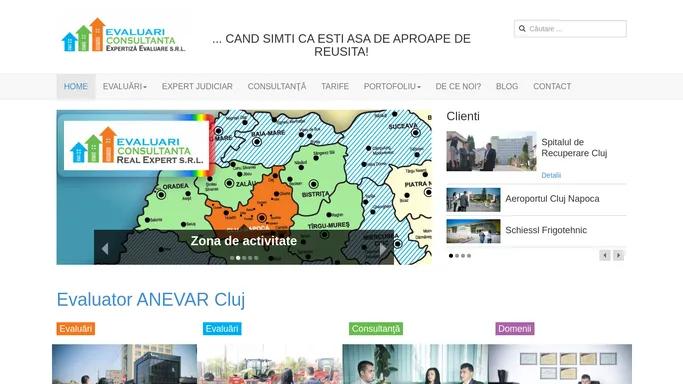Click Clienti carousel next arrow
This screenshot has width=683, height=384.
pos(619,256)
